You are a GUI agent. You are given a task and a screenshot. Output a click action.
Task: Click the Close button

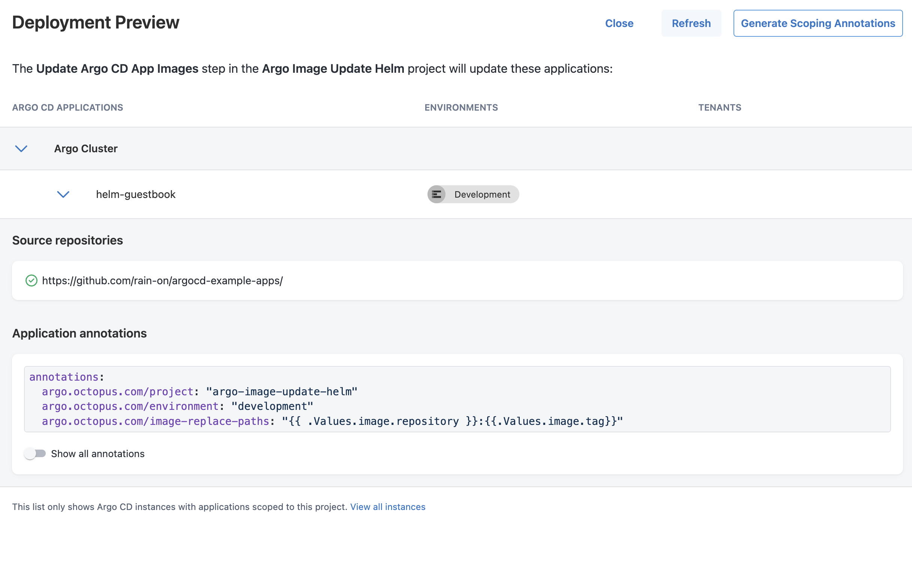[x=619, y=23]
